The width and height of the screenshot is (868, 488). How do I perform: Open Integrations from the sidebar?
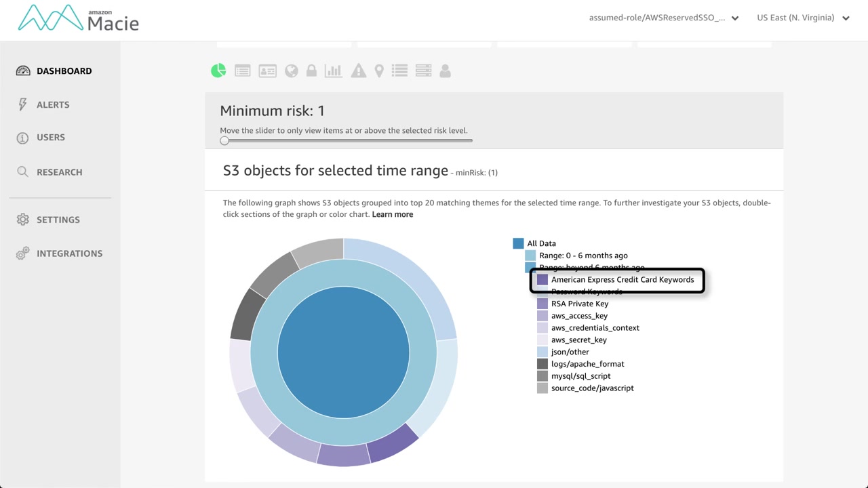pyautogui.click(x=69, y=253)
